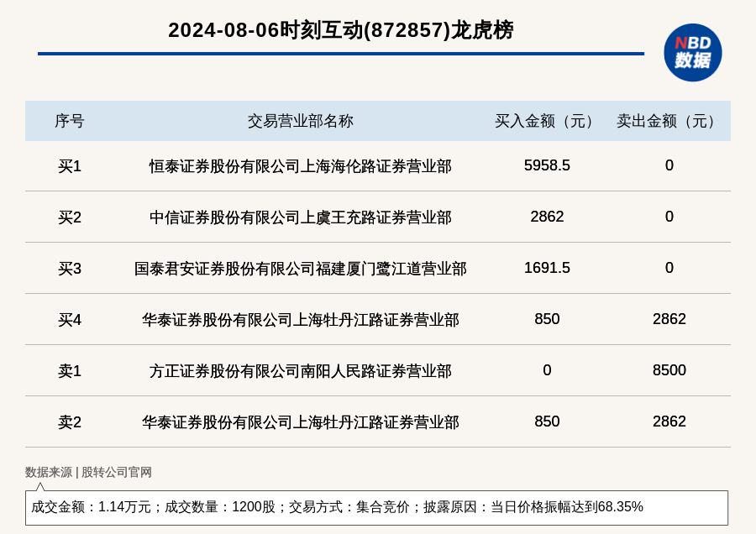
Task: Select the "买2" row label
Action: click(x=70, y=217)
